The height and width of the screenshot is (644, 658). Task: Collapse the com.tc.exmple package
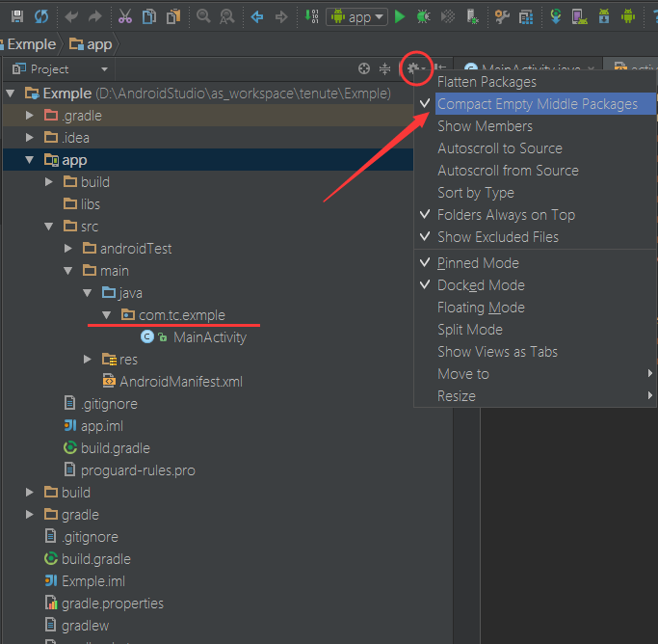107,315
